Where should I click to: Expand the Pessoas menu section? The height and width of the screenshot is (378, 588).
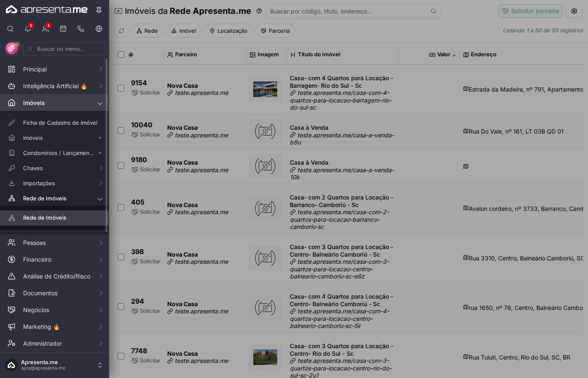point(55,243)
